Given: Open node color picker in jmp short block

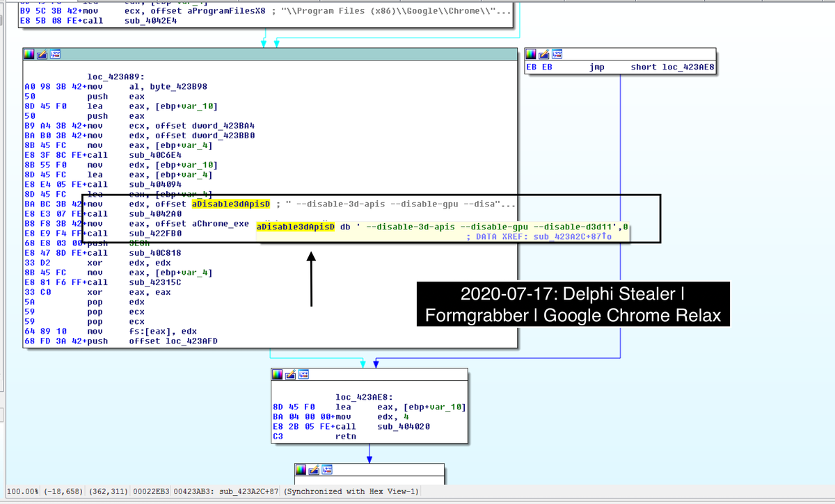Looking at the screenshot, I should (x=532, y=54).
